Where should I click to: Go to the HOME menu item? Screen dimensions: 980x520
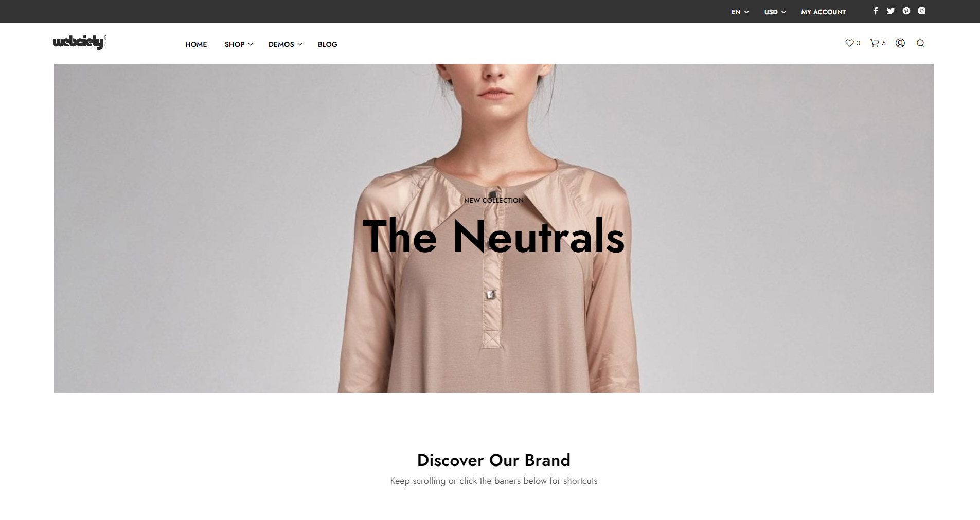pyautogui.click(x=196, y=44)
